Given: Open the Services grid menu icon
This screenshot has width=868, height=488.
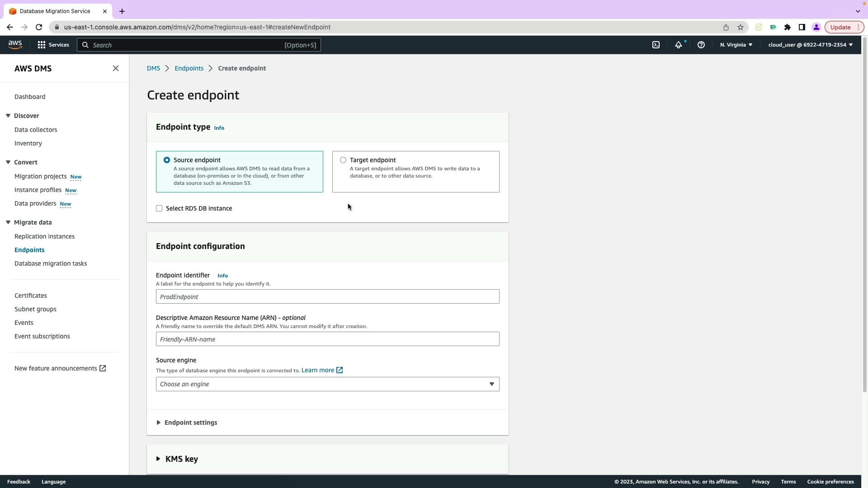Looking at the screenshot, I should tap(42, 45).
